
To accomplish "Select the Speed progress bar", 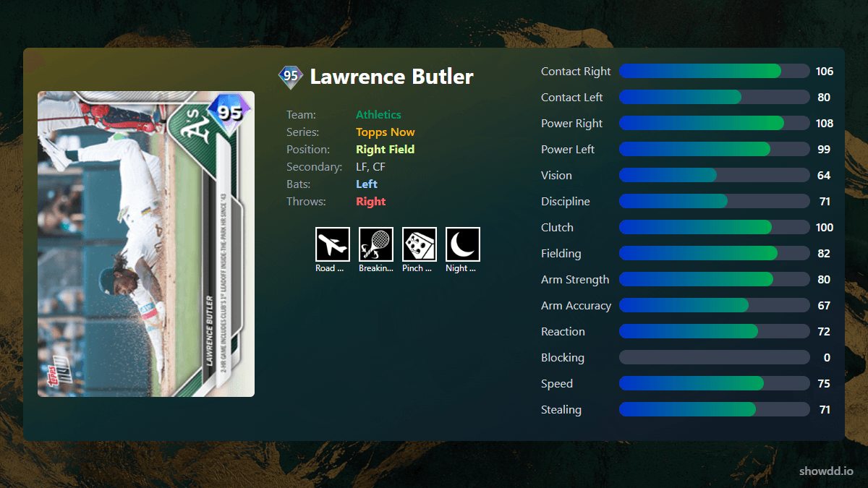I will (715, 383).
